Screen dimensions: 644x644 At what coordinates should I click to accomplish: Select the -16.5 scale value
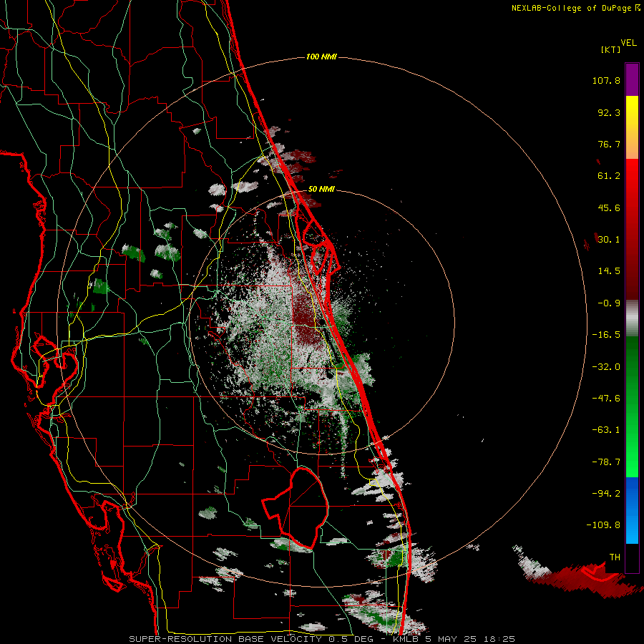tap(606, 335)
